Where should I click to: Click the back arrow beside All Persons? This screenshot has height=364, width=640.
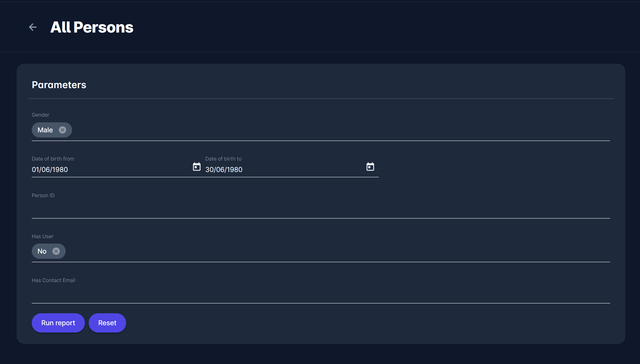tap(33, 27)
